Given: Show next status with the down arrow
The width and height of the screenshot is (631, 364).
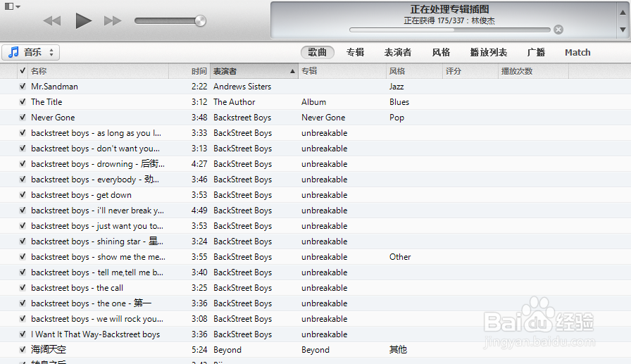Looking at the screenshot, I should (623, 30).
